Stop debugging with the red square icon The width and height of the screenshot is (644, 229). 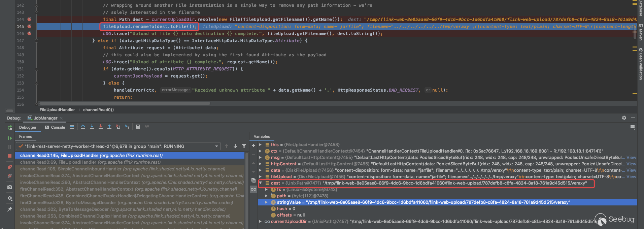[10, 156]
